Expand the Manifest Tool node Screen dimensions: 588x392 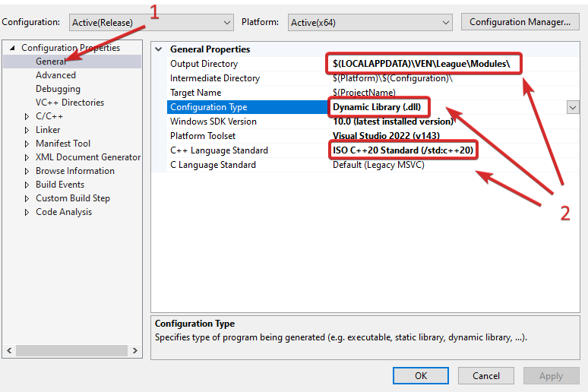pyautogui.click(x=27, y=144)
